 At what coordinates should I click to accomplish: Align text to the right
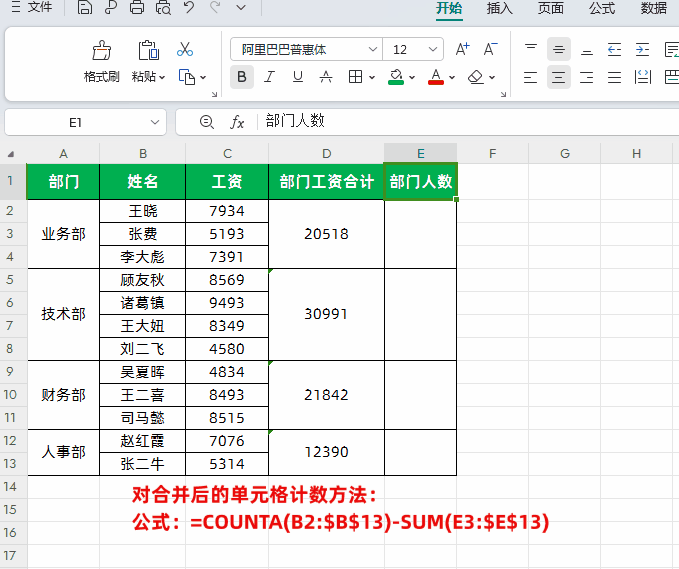point(587,77)
